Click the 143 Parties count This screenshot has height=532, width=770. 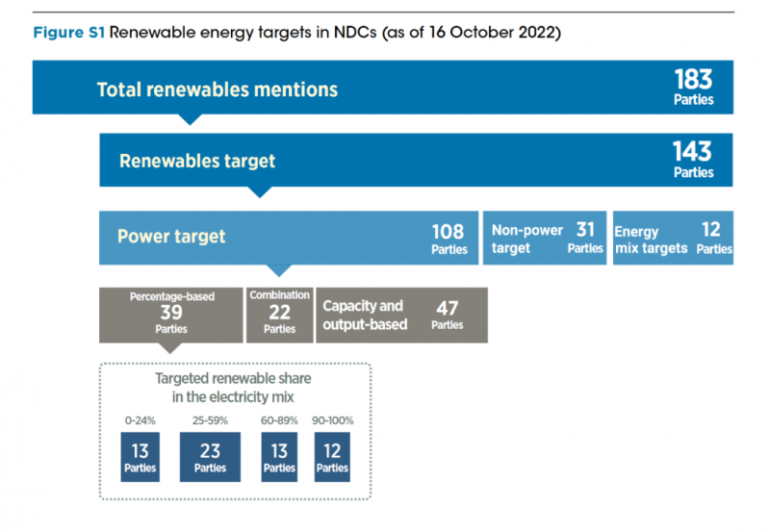click(693, 159)
